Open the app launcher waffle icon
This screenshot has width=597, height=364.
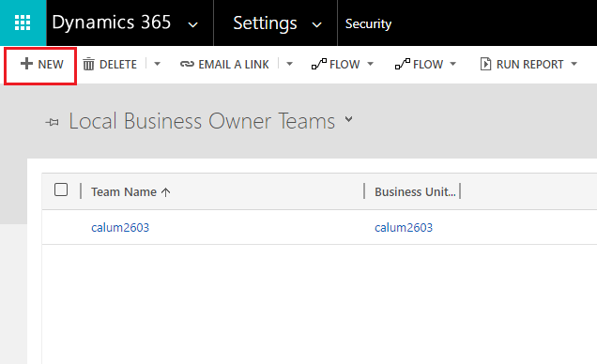(x=23, y=23)
